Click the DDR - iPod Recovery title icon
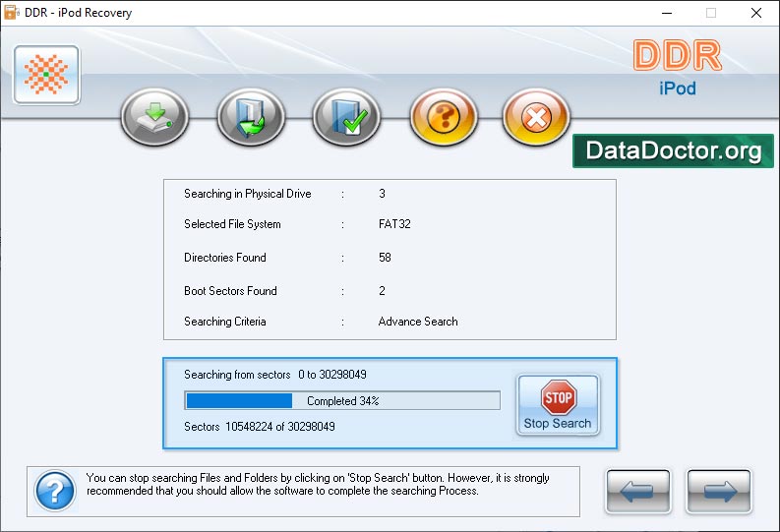This screenshot has height=532, width=780. click(x=11, y=13)
